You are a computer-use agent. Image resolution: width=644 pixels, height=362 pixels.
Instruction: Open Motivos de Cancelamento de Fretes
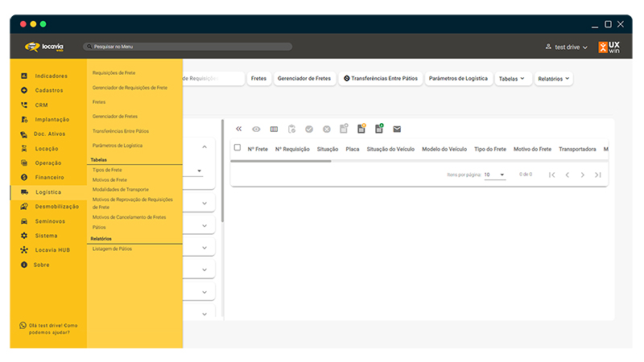(x=130, y=217)
